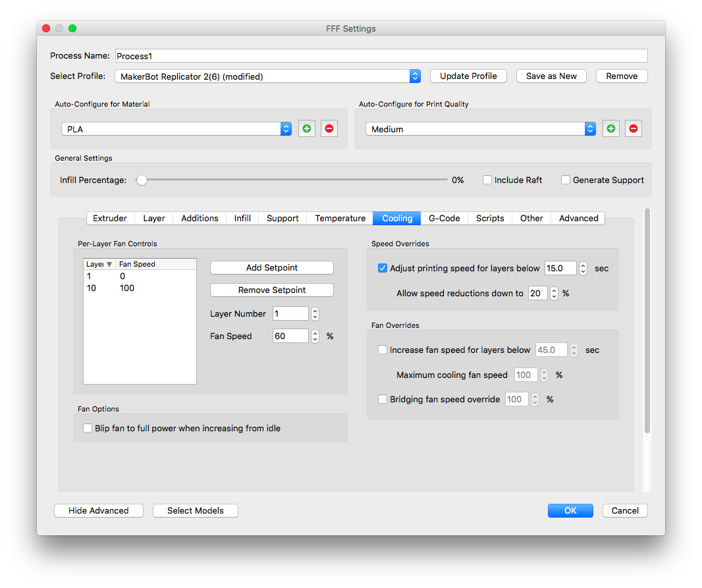Click the Add Setpoint button
Viewport: 702px width, 588px height.
point(271,267)
